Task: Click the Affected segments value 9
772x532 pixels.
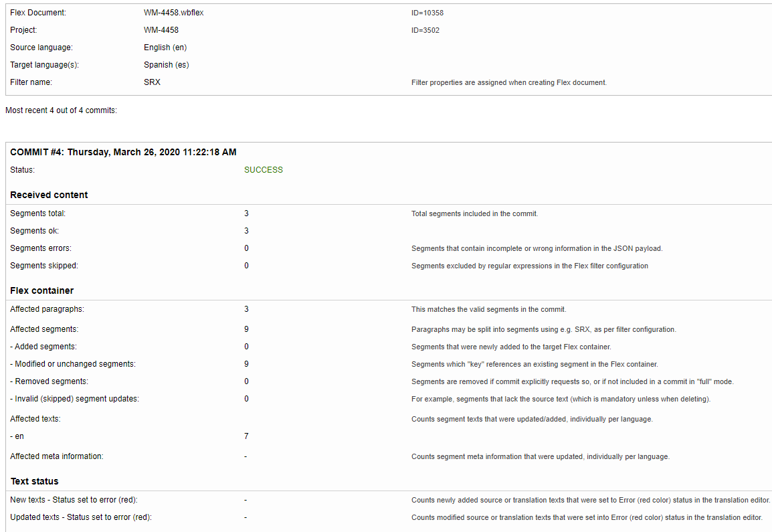Action: pyautogui.click(x=246, y=329)
